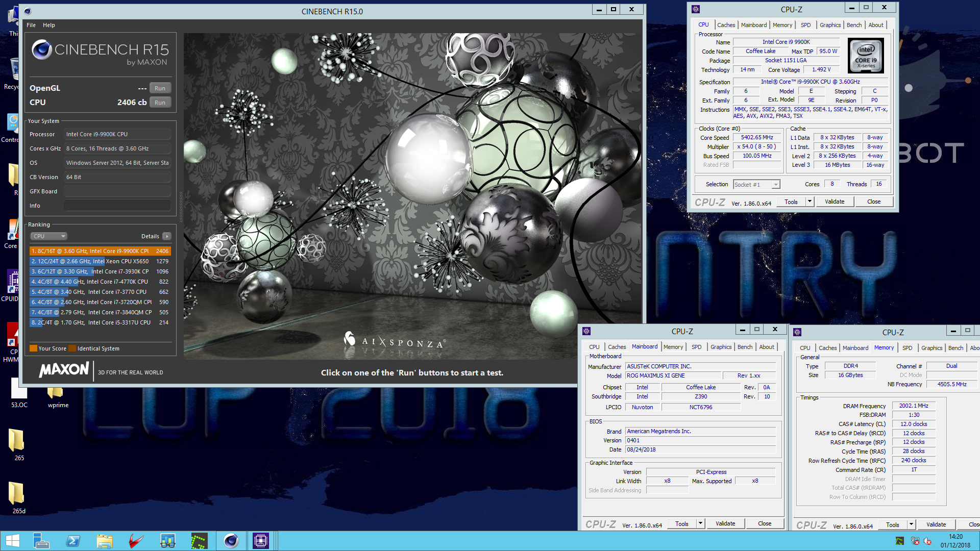Click the DRAM Frequency value 2002.1 MHz
The width and height of the screenshot is (980, 551).
(x=914, y=406)
